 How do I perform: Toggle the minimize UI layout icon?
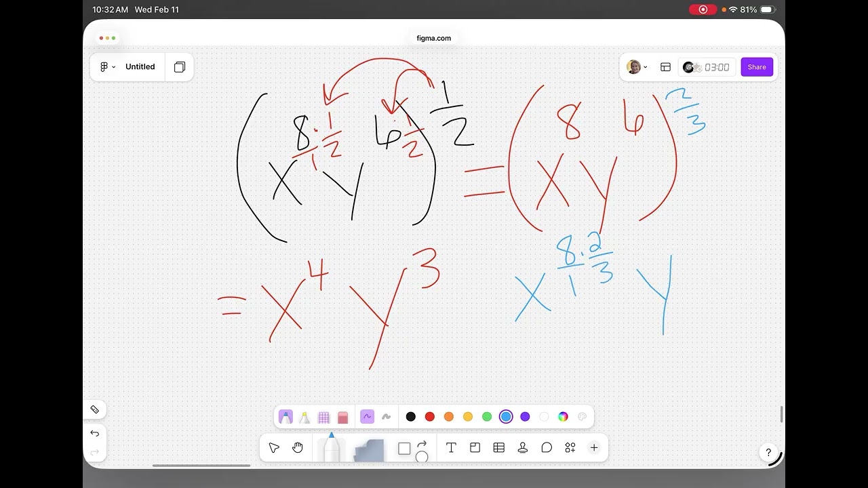point(665,66)
